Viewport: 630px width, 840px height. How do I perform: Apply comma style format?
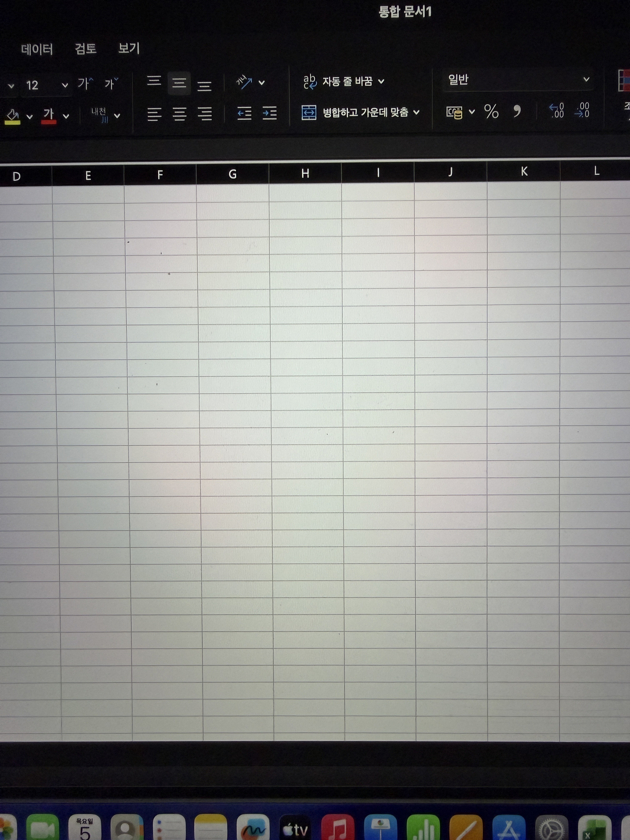click(x=516, y=111)
